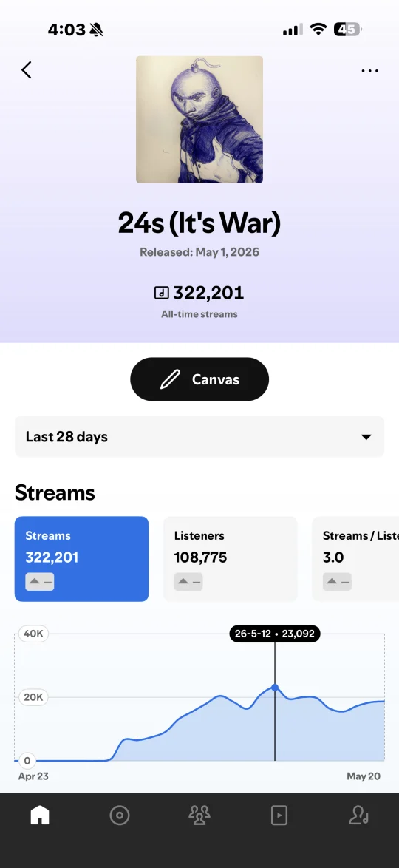Tap the Canvas button
The image size is (399, 868).
[x=199, y=379]
